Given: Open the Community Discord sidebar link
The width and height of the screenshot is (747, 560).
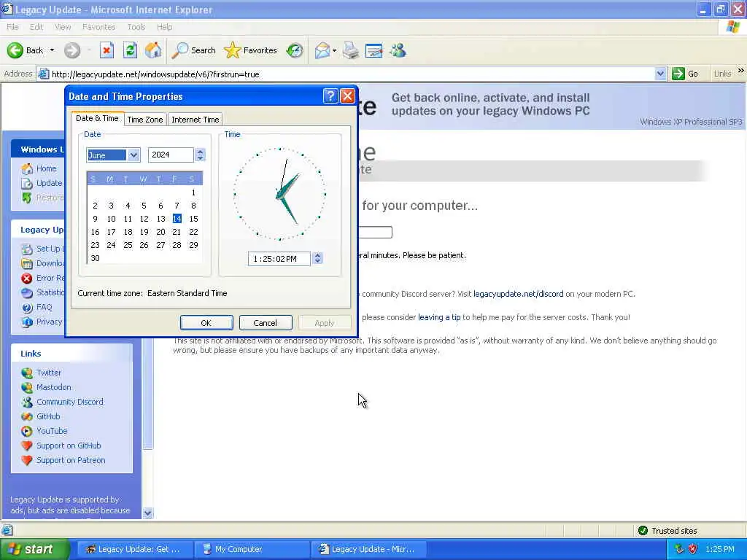Looking at the screenshot, I should (x=69, y=402).
